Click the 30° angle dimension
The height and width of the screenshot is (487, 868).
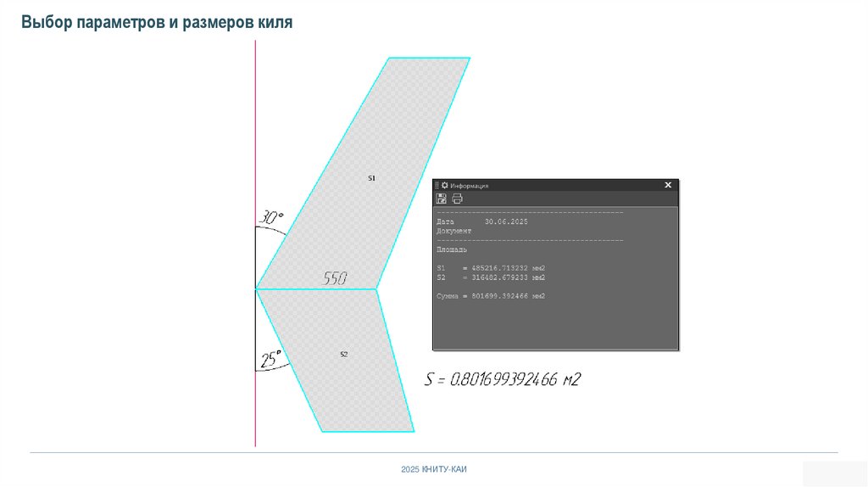pos(271,216)
